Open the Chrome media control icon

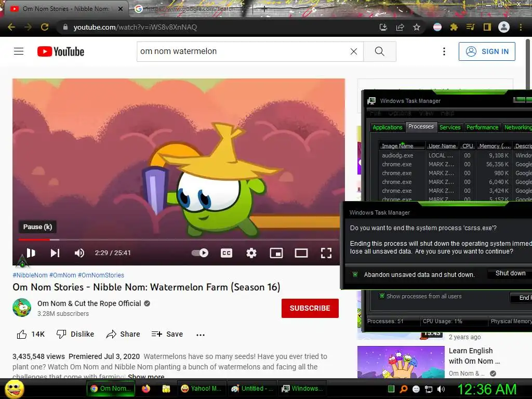click(x=470, y=27)
